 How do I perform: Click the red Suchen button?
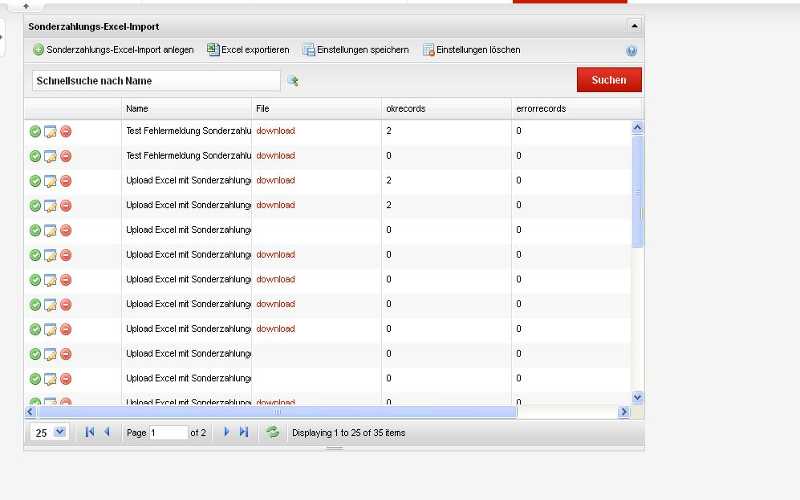click(609, 80)
